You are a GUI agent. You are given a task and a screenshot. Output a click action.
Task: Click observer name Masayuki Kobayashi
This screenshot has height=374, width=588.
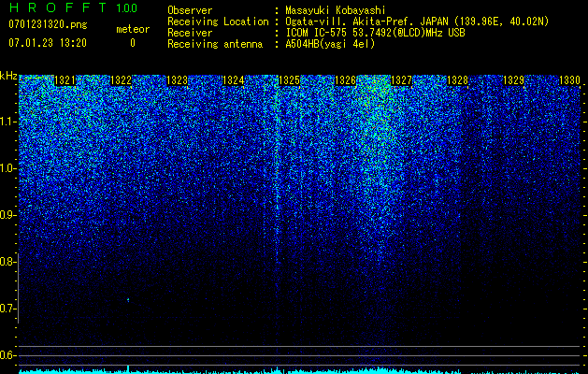(336, 10)
